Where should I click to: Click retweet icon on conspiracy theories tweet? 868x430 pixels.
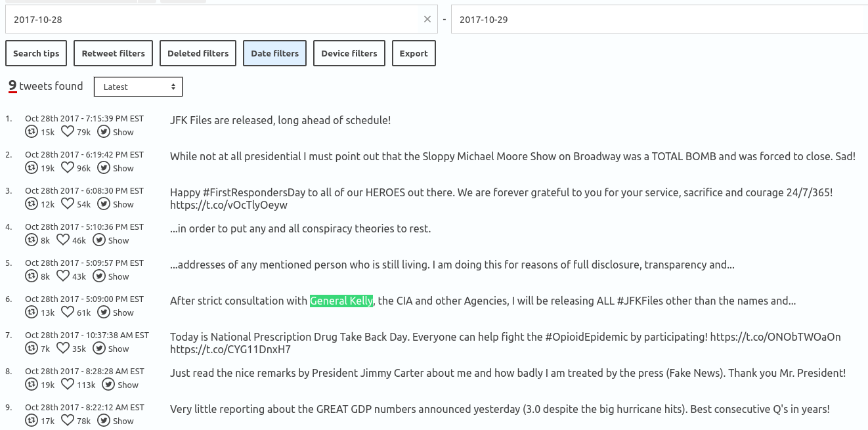[x=31, y=240]
